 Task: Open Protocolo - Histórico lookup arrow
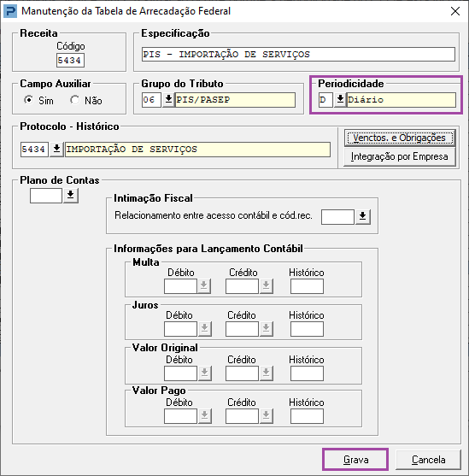(x=56, y=149)
